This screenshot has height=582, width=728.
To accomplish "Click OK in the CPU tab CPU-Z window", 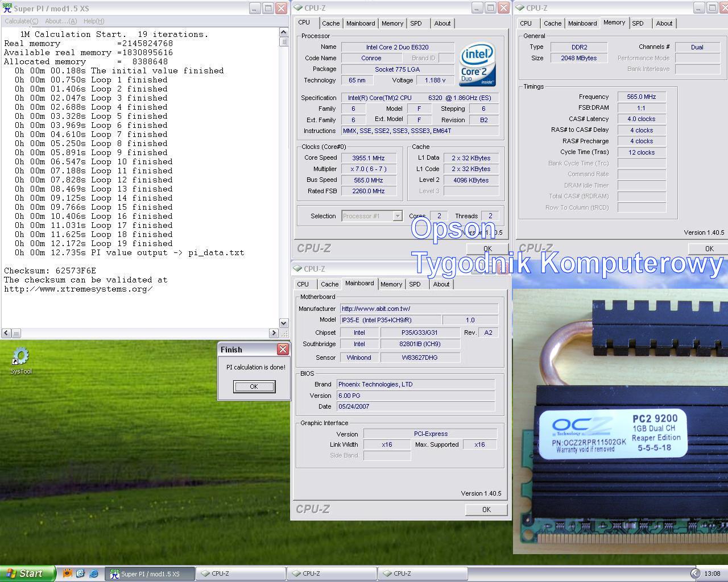I will click(487, 249).
